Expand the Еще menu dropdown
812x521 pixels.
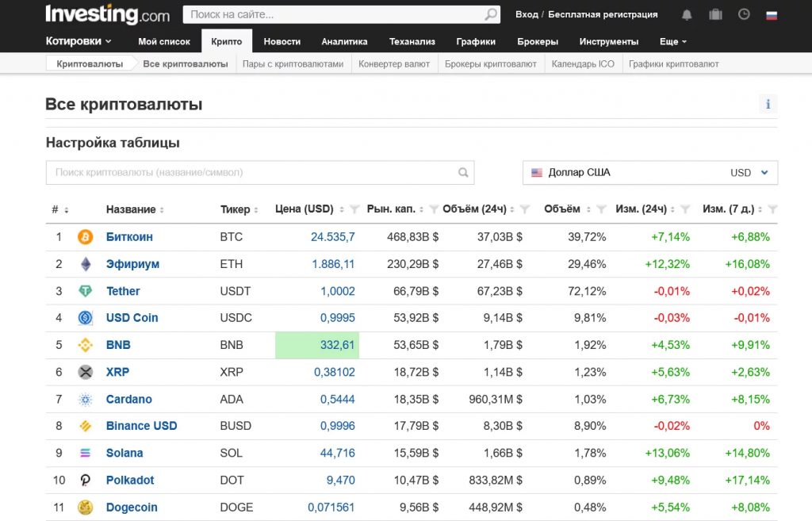pos(672,41)
